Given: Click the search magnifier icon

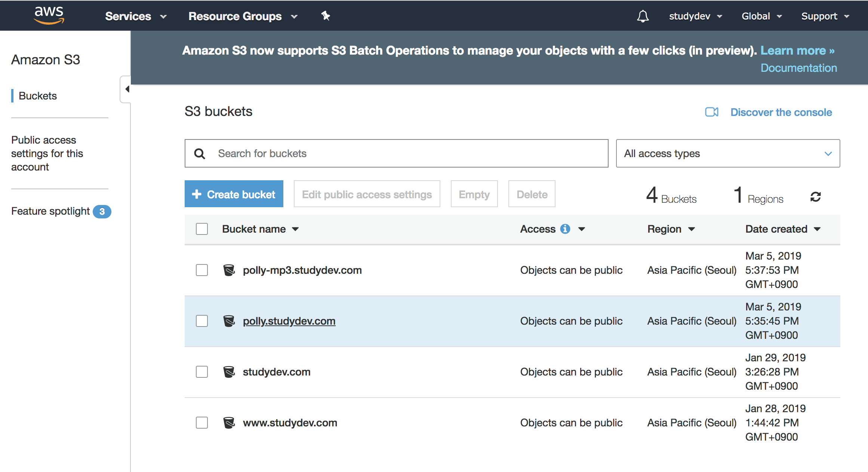Looking at the screenshot, I should pos(200,153).
